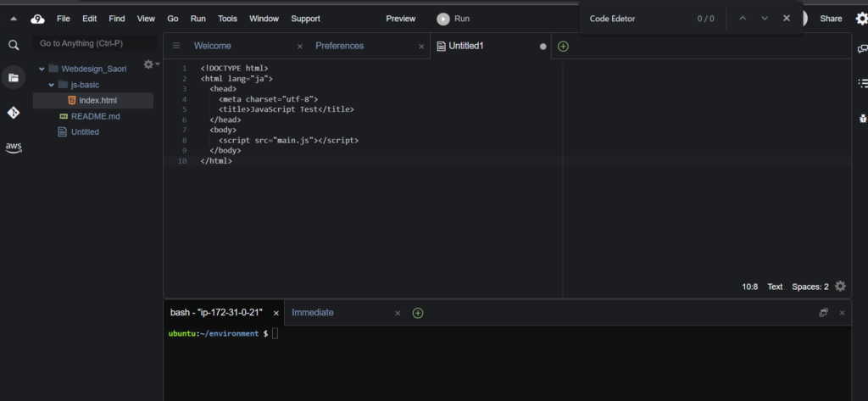The height and width of the screenshot is (401, 868).
Task: Click the Preview button
Action: 401,19
